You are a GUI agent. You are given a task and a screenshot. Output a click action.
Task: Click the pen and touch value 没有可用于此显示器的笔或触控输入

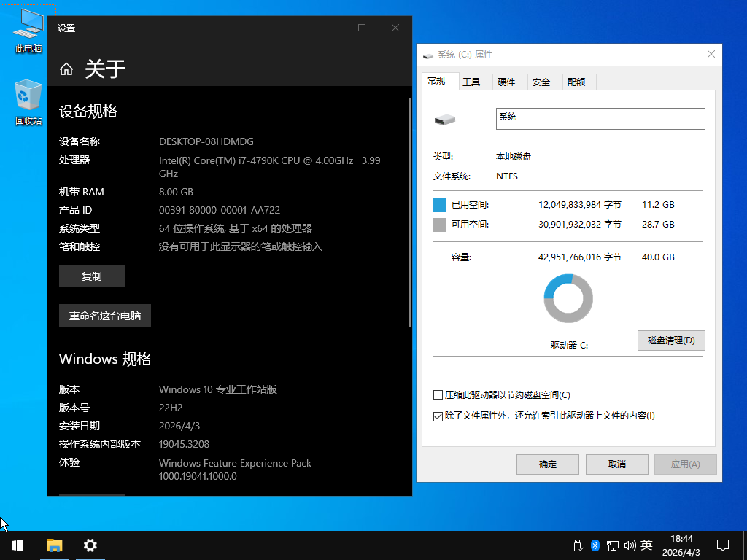pyautogui.click(x=241, y=246)
